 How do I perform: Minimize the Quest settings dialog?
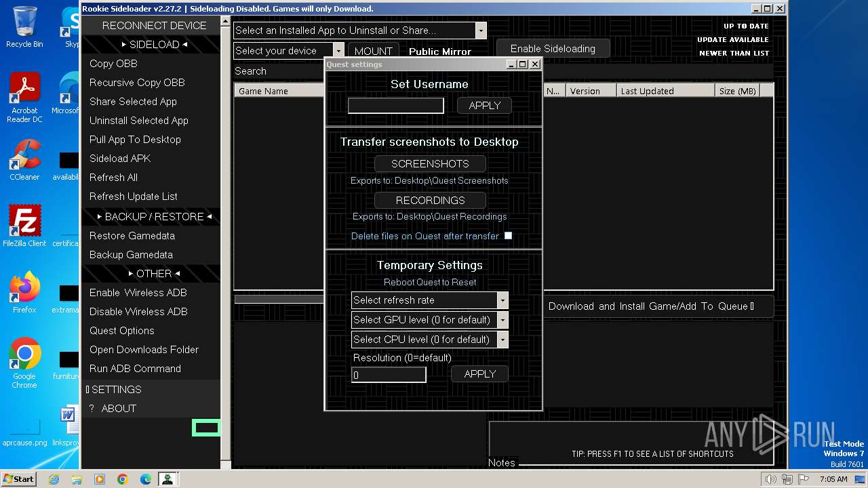(x=511, y=64)
